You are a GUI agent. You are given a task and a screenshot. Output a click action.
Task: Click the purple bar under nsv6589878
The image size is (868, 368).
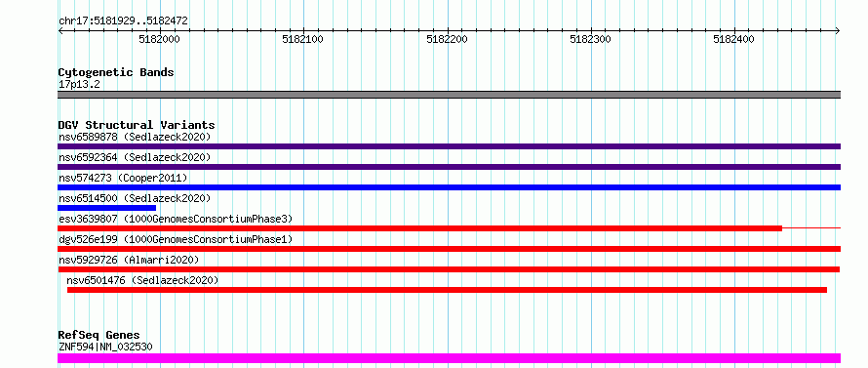(x=449, y=146)
